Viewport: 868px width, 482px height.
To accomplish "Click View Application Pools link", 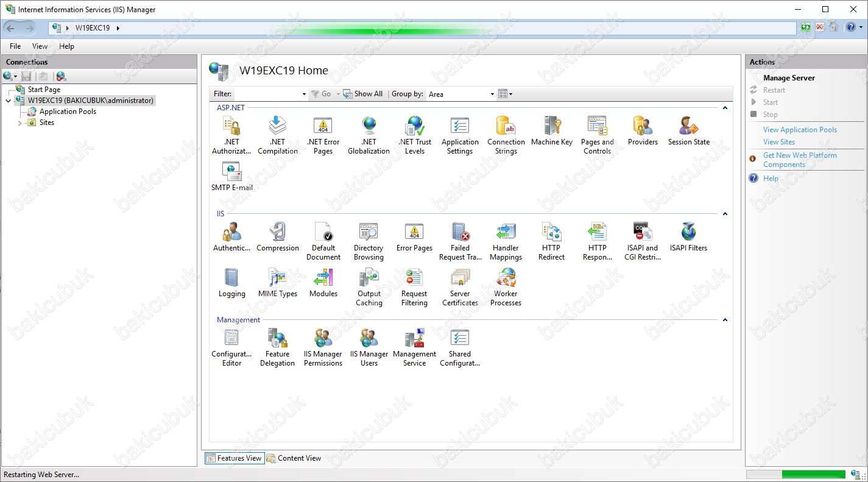I will tap(800, 130).
